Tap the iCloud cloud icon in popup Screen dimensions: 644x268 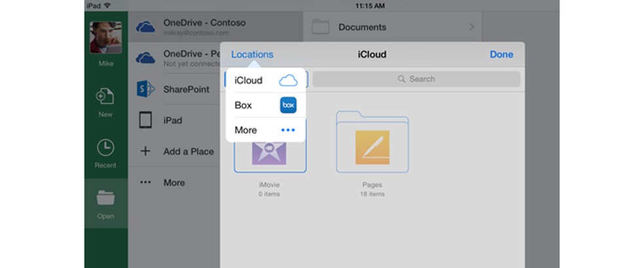[289, 81]
